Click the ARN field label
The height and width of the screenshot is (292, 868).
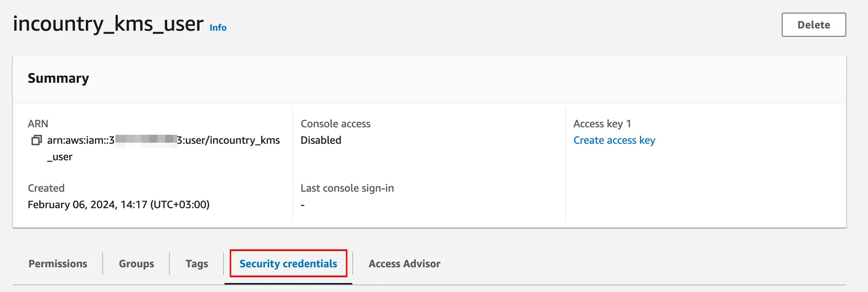tap(38, 124)
